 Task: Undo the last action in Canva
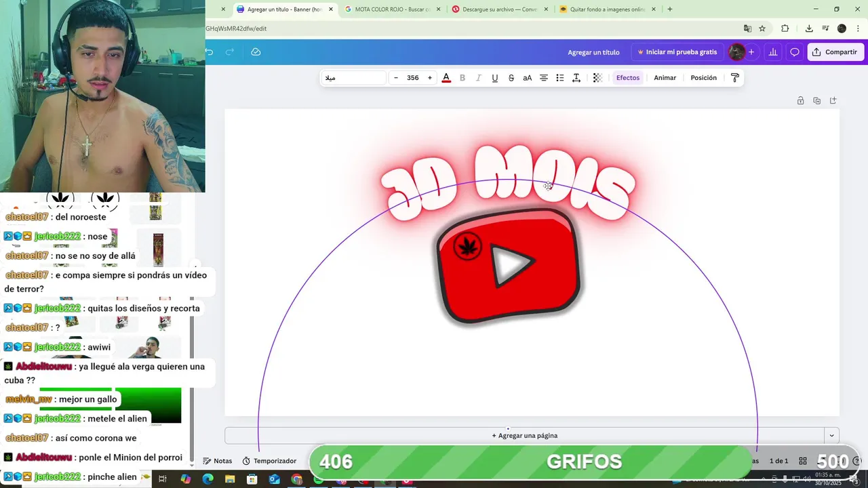pos(209,52)
